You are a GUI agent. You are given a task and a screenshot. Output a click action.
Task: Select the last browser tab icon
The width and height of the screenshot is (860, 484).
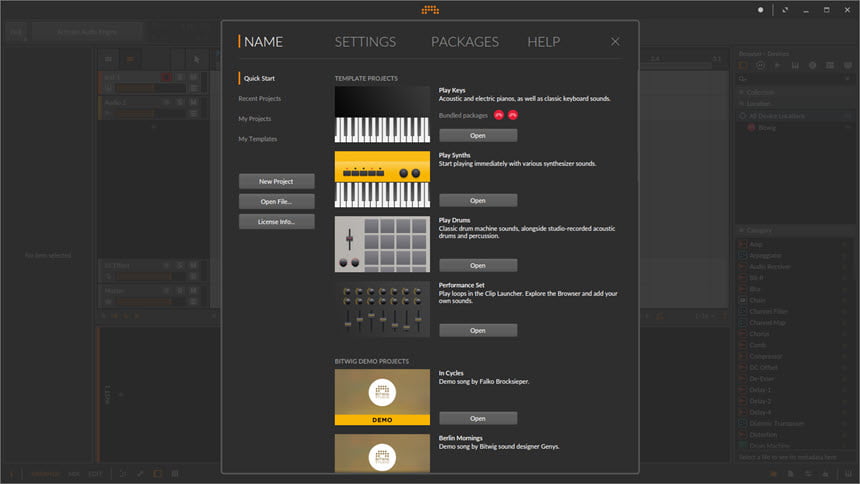coord(847,65)
